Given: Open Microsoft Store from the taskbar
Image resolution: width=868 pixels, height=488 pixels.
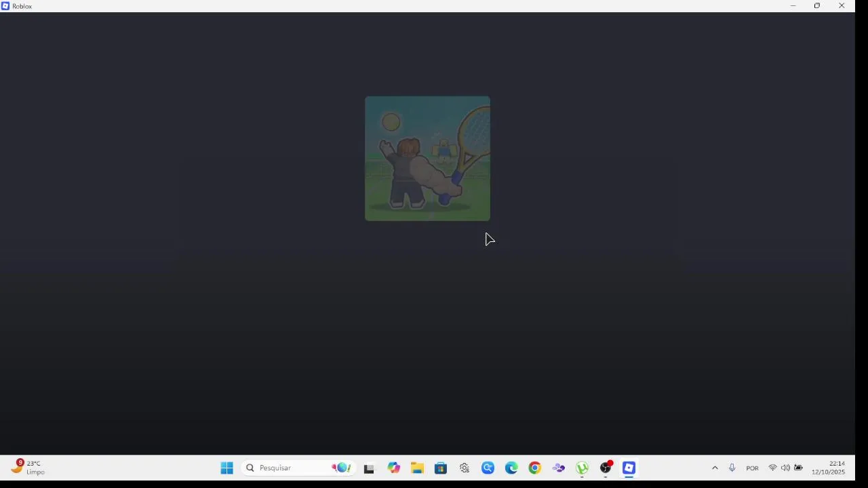Looking at the screenshot, I should (x=441, y=468).
